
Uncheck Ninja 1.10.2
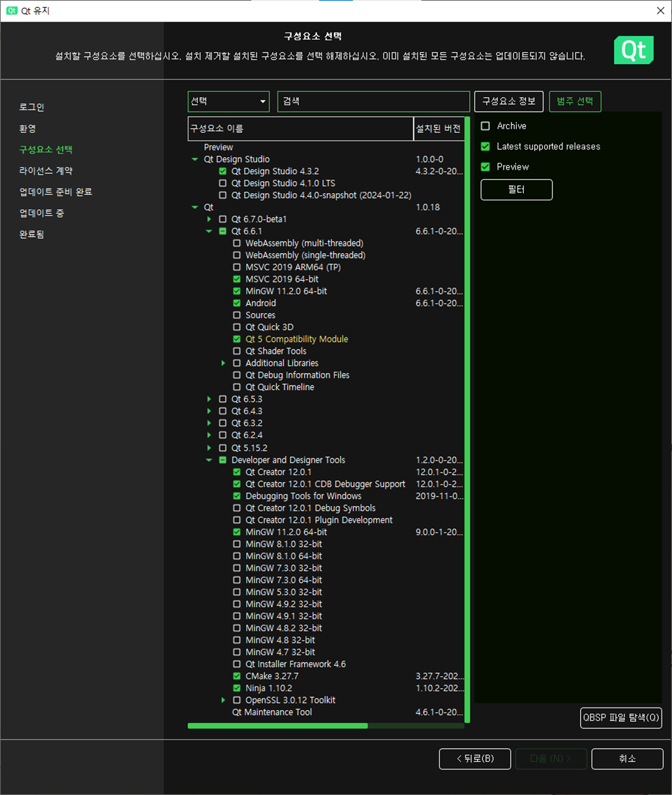click(237, 688)
